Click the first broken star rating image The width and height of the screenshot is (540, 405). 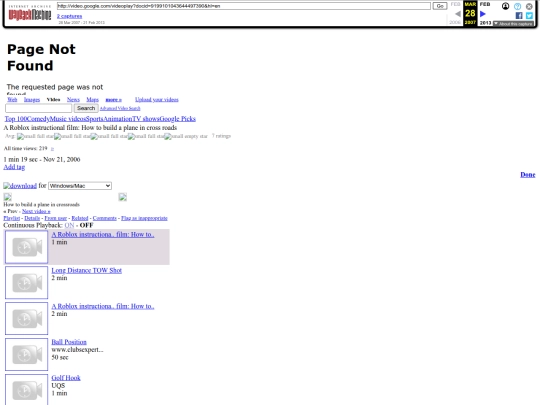(35, 136)
